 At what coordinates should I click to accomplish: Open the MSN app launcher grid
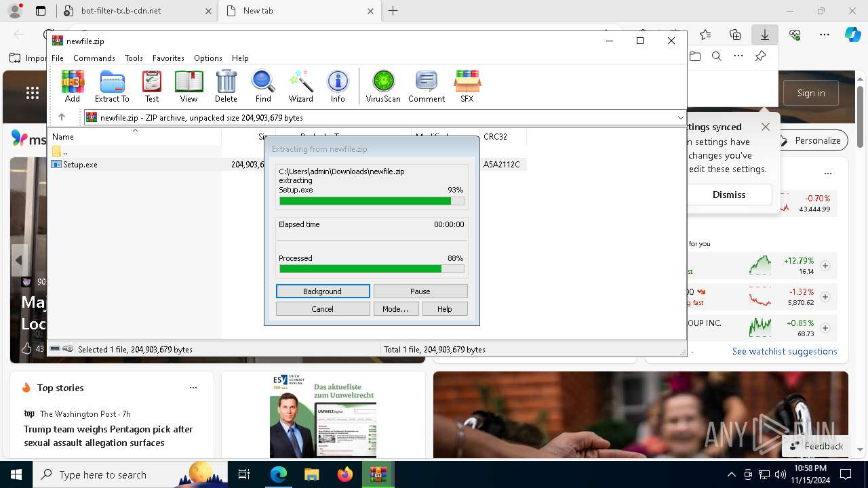click(x=32, y=93)
